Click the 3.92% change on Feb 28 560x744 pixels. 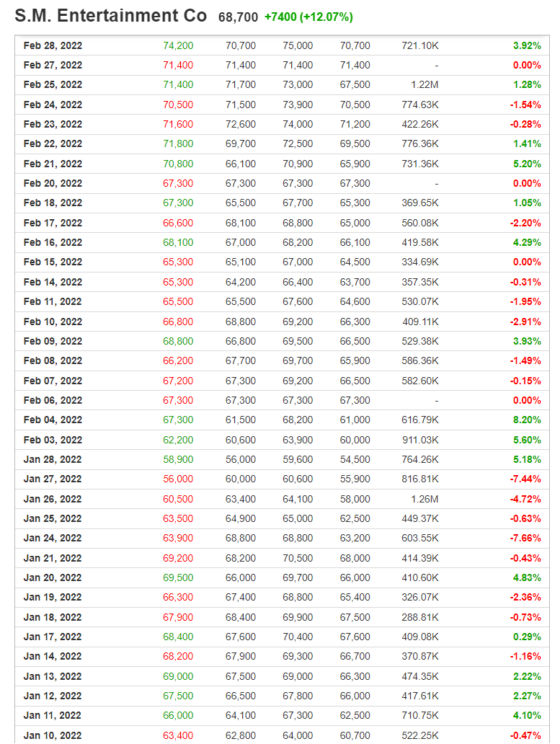[527, 45]
